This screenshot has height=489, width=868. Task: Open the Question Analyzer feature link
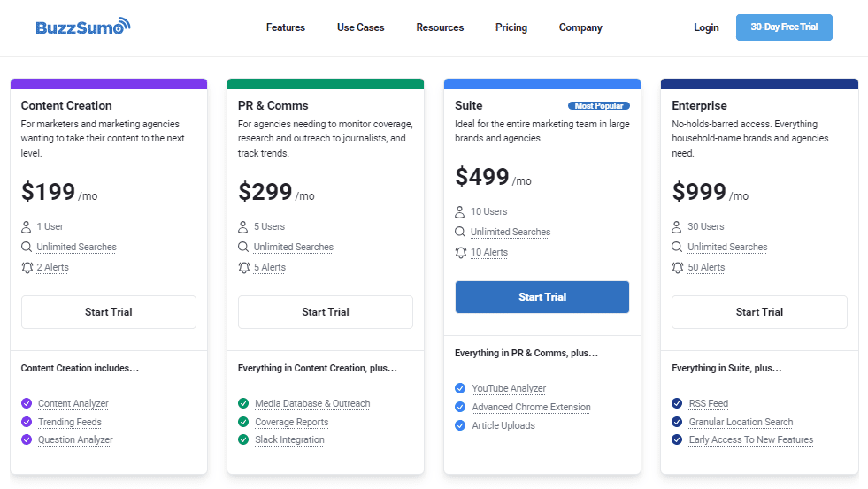(x=75, y=439)
